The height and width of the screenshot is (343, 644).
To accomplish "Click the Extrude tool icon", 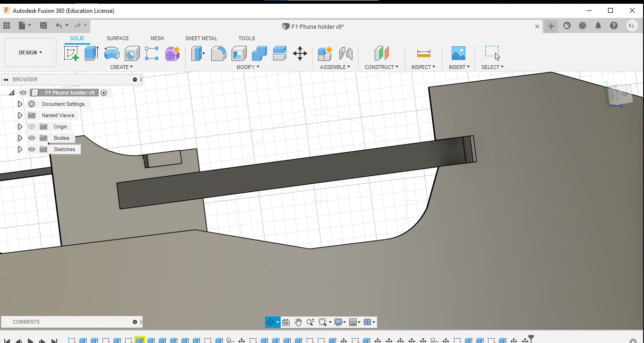I will pos(91,53).
